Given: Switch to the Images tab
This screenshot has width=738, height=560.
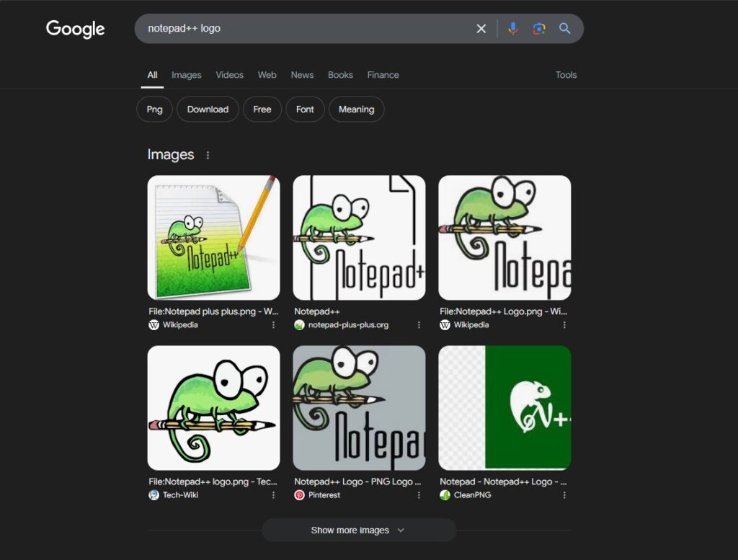Looking at the screenshot, I should (187, 75).
